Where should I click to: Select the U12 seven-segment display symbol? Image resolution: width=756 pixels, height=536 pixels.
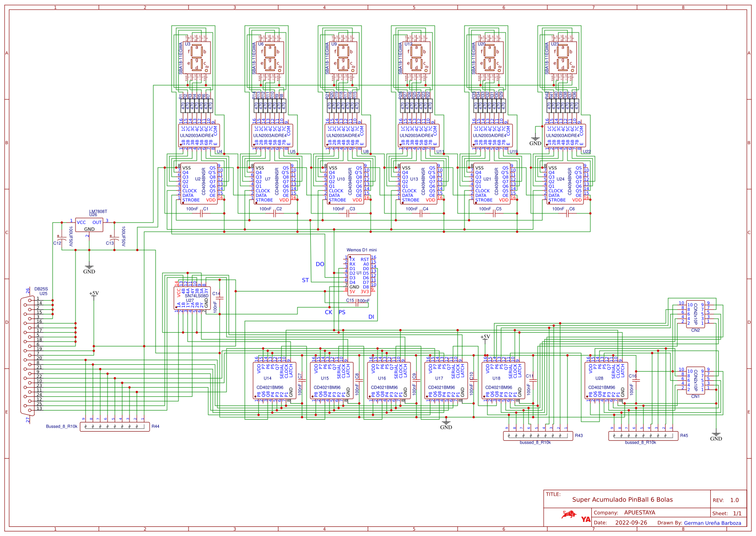click(416, 58)
